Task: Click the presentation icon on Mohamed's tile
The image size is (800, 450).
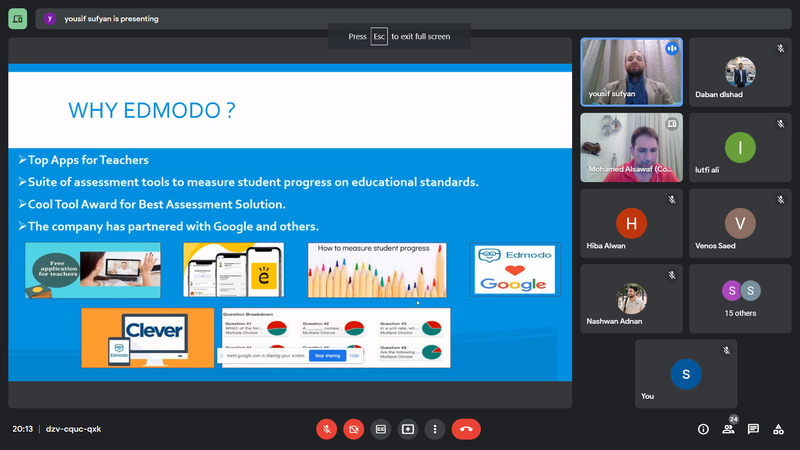Action: (672, 124)
